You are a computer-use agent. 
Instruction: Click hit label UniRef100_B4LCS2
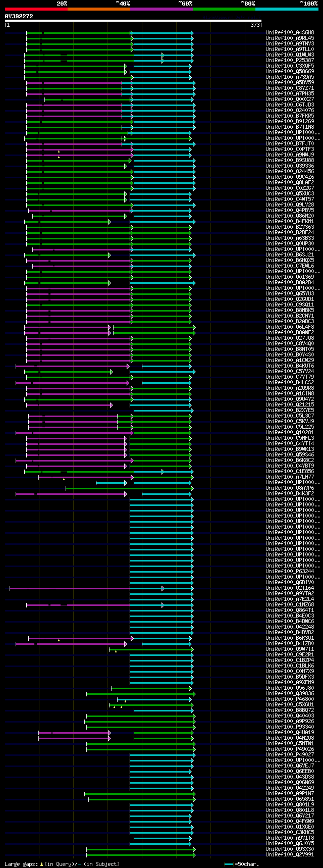tap(290, 382)
